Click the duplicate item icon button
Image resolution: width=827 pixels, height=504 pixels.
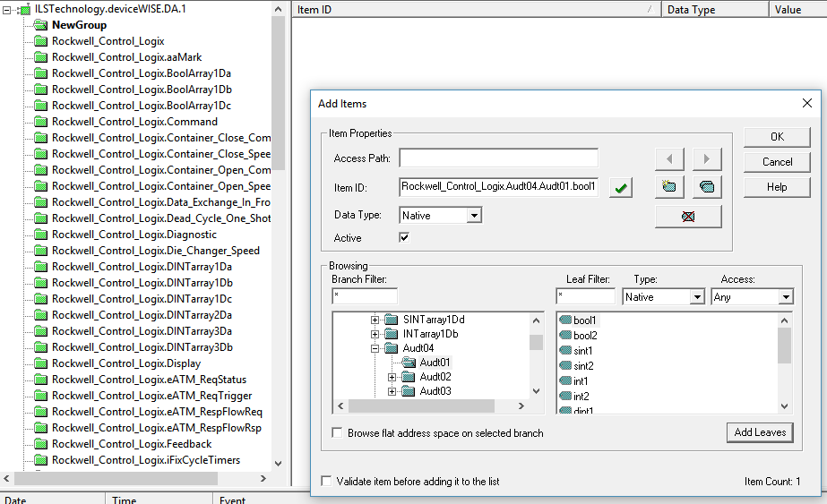pyautogui.click(x=707, y=187)
